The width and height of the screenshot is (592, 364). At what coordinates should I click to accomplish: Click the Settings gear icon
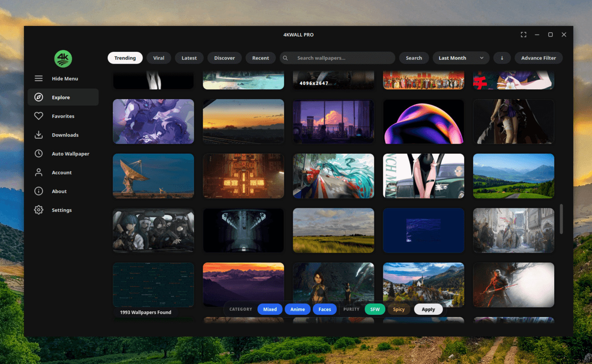click(x=39, y=210)
